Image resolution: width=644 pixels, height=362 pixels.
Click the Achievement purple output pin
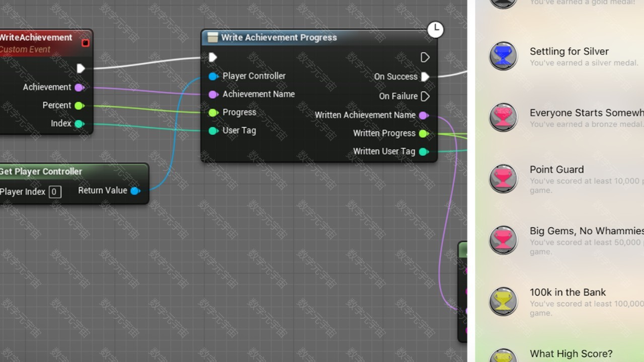pyautogui.click(x=79, y=87)
